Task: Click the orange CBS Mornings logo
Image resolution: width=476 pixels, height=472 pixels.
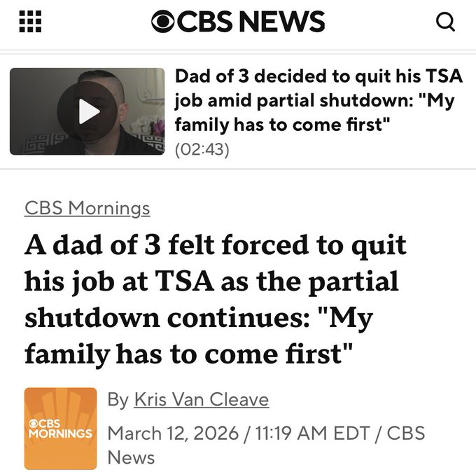Action: [60, 428]
